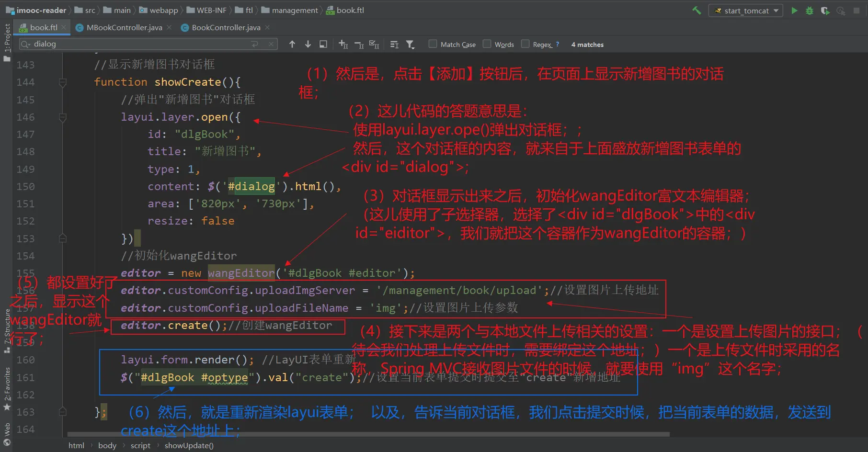Open the search filter funnel icon
Image resolution: width=868 pixels, height=452 pixels.
tap(410, 45)
